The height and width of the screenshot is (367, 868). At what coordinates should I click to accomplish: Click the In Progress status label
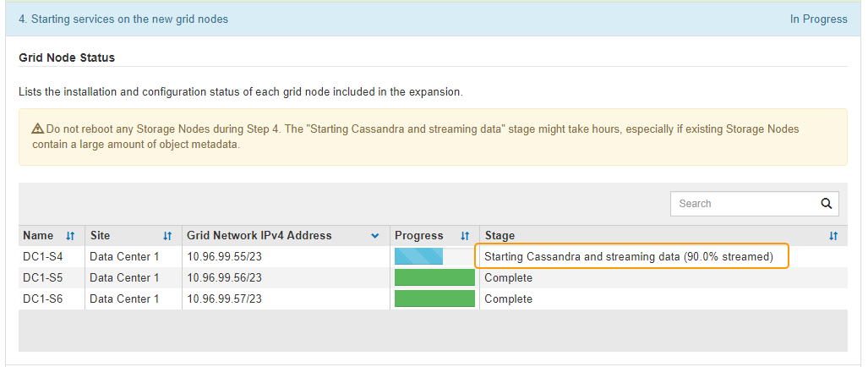[x=818, y=19]
